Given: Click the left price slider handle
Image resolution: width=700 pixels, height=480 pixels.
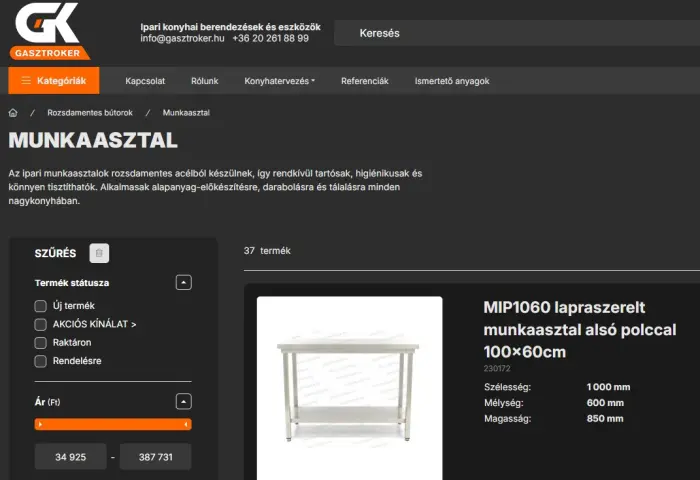Looking at the screenshot, I should click(x=40, y=424).
